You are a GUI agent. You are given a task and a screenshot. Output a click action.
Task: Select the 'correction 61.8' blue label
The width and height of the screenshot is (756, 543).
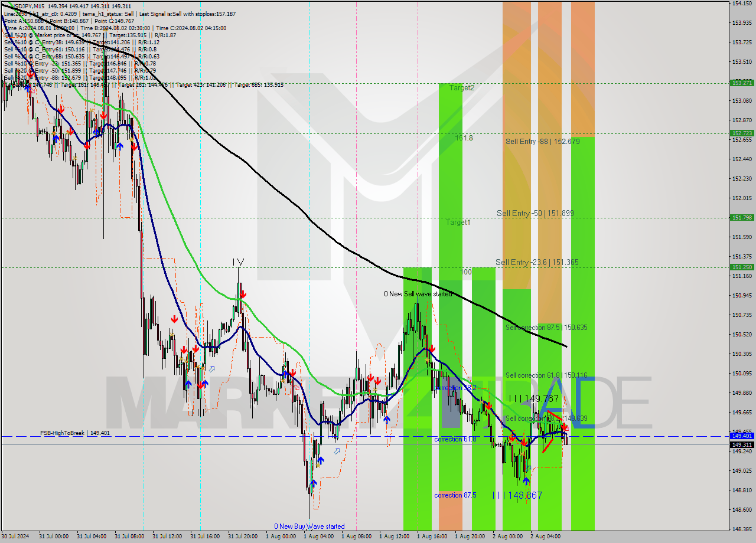[455, 439]
